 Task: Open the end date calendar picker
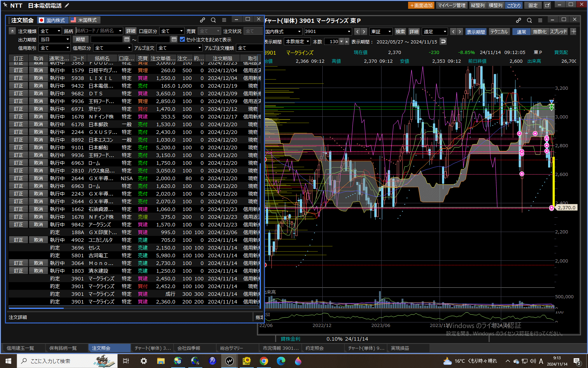tap(174, 39)
